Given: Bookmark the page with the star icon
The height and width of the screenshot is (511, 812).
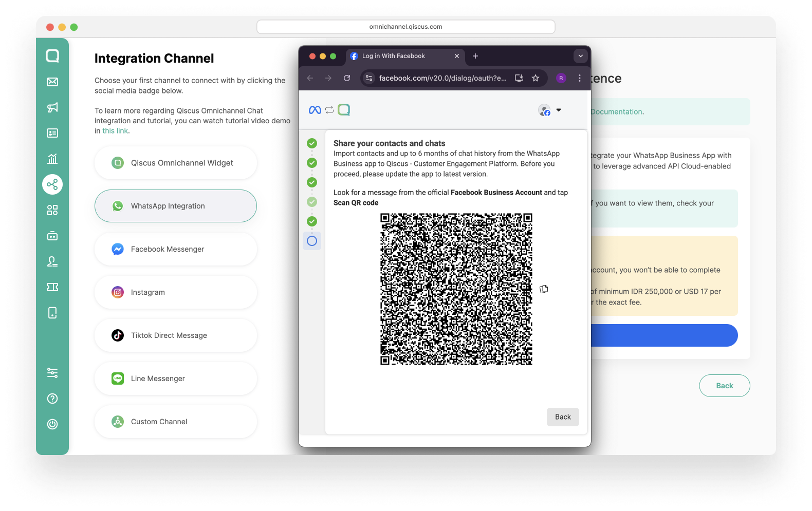Looking at the screenshot, I should click(536, 78).
